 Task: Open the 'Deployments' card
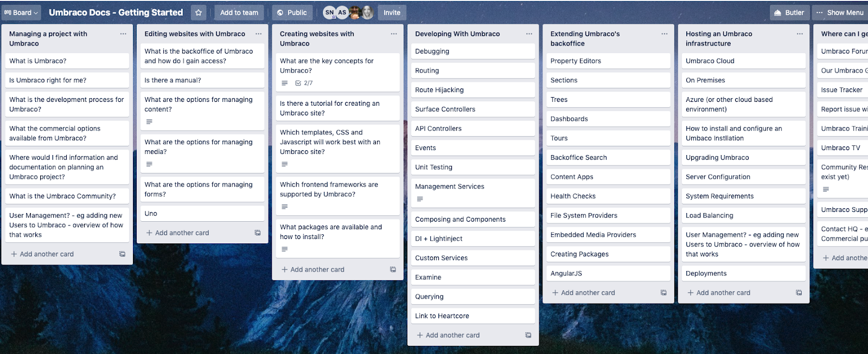pos(744,273)
